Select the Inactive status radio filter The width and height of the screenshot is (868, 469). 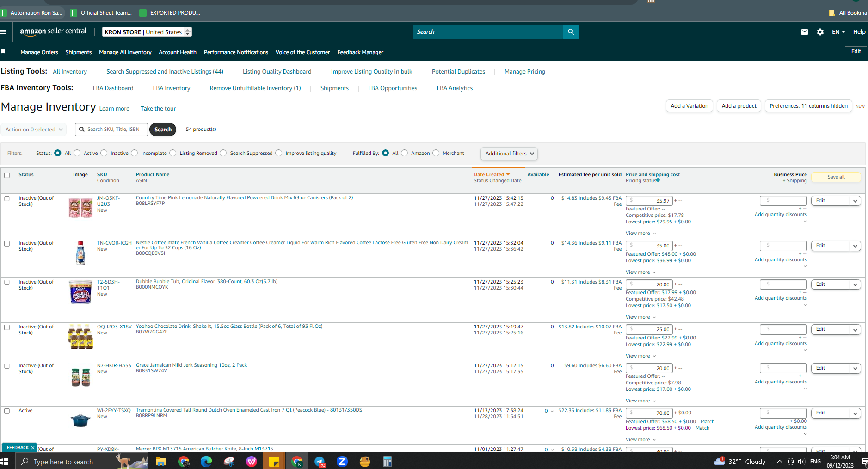click(x=104, y=153)
